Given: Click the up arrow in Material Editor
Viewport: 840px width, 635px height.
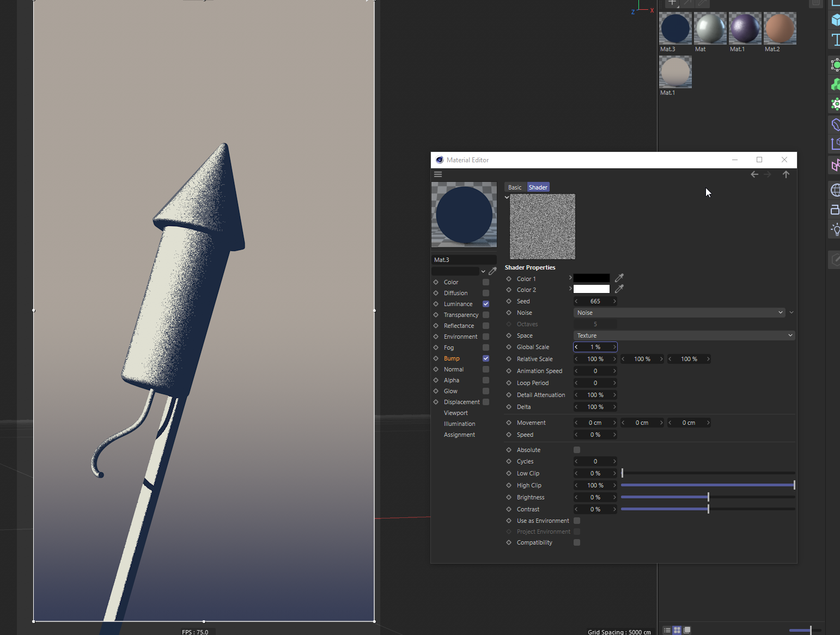Looking at the screenshot, I should (x=786, y=174).
